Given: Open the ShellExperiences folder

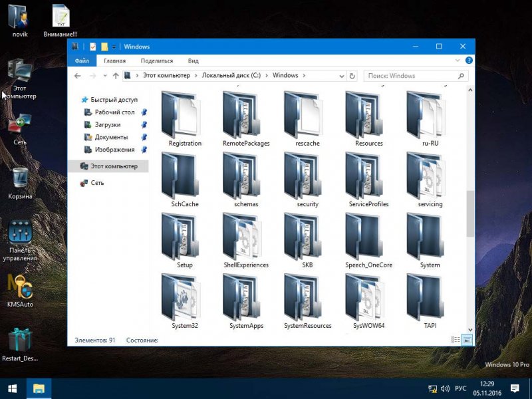Looking at the screenshot, I should point(246,241).
